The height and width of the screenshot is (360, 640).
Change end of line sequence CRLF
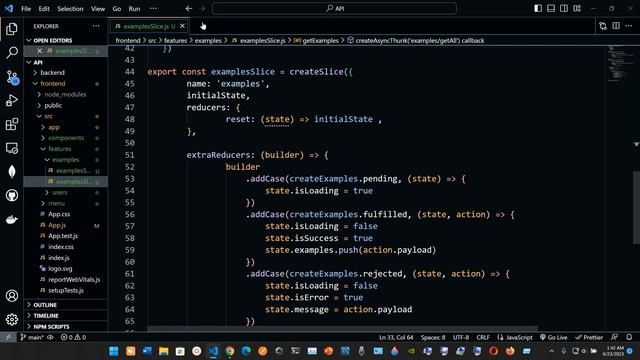pos(483,337)
